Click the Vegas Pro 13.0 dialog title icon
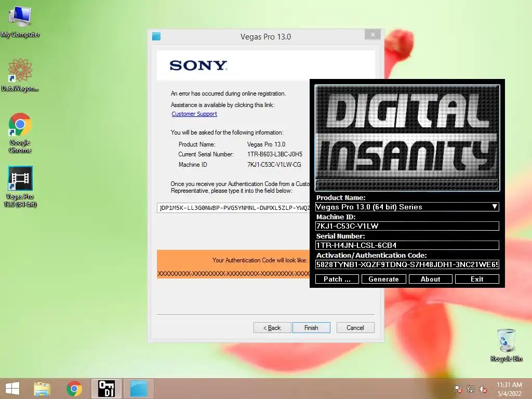Viewport: 532px width, 399px height. coord(156,36)
